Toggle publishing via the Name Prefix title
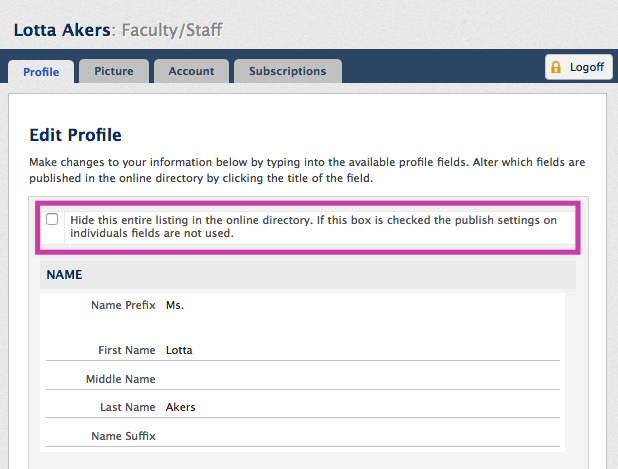618x469 pixels. tap(123, 305)
